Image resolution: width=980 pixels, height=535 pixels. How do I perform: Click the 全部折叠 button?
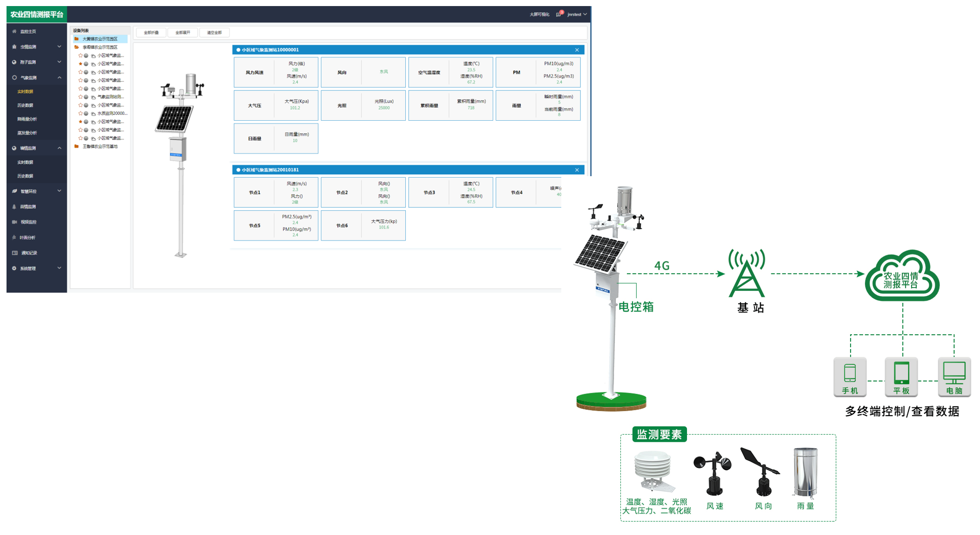(151, 33)
